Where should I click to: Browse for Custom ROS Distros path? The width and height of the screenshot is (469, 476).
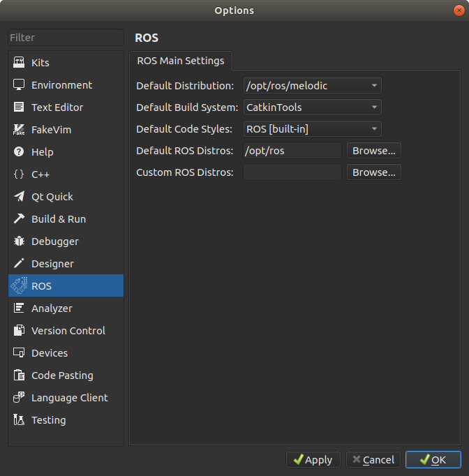click(x=374, y=172)
